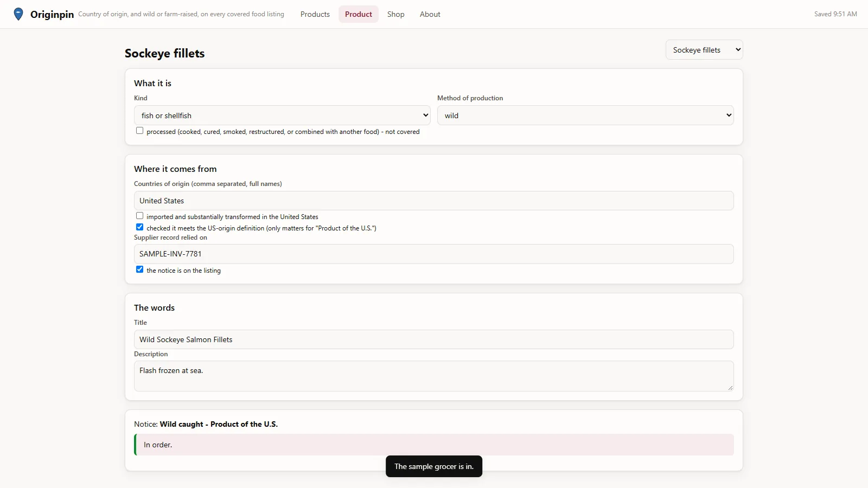Click the In order status message
Viewport: 868px width, 488px height.
[x=434, y=445]
